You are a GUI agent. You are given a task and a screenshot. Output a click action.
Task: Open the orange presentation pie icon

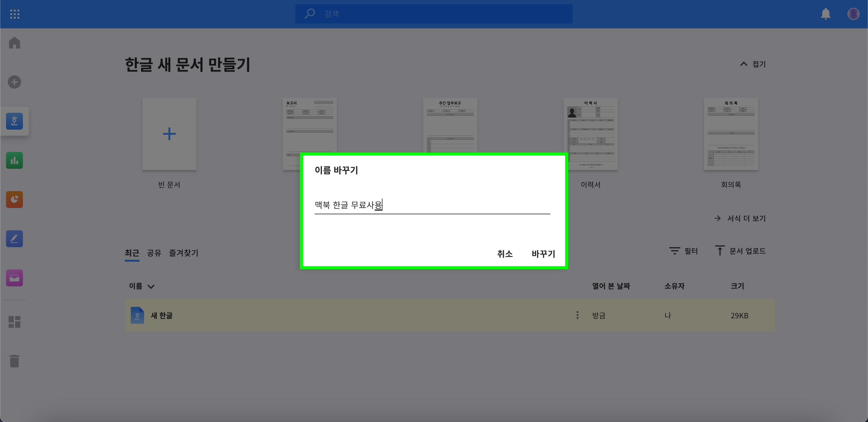pos(14,200)
